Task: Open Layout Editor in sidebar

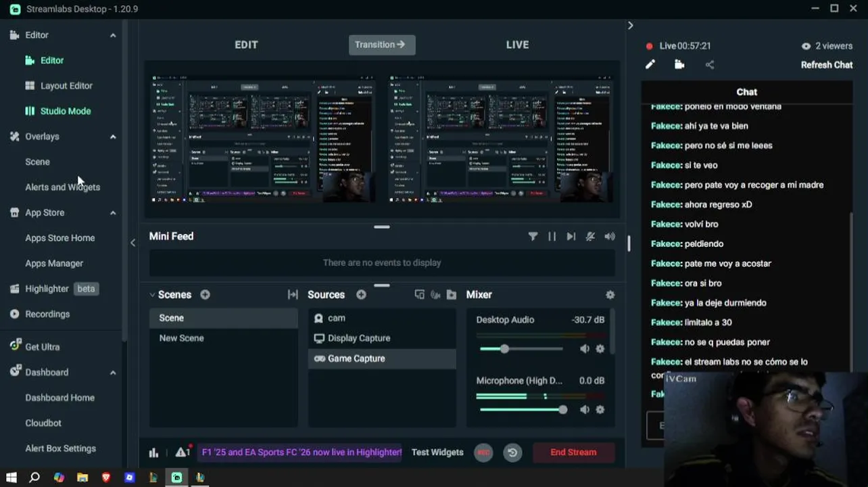Action: pos(66,86)
